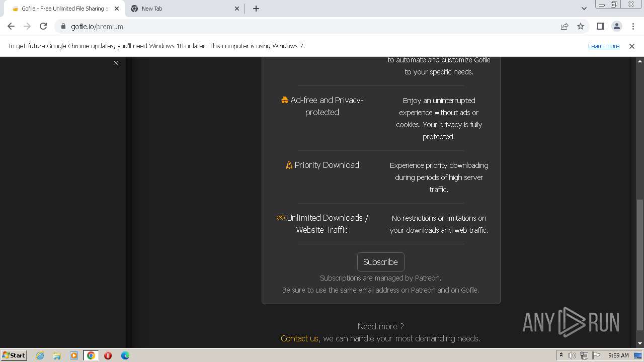The height and width of the screenshot is (362, 644).
Task: Click the 'Need more ?' text
Action: click(380, 326)
